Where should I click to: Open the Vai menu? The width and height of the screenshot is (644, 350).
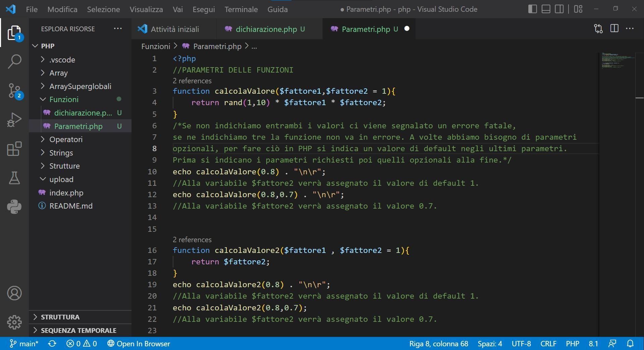(178, 9)
